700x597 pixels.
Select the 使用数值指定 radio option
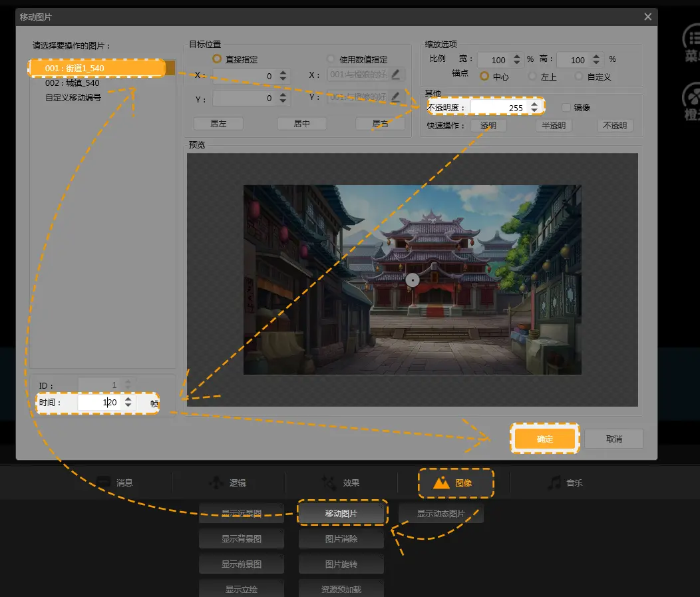point(331,59)
